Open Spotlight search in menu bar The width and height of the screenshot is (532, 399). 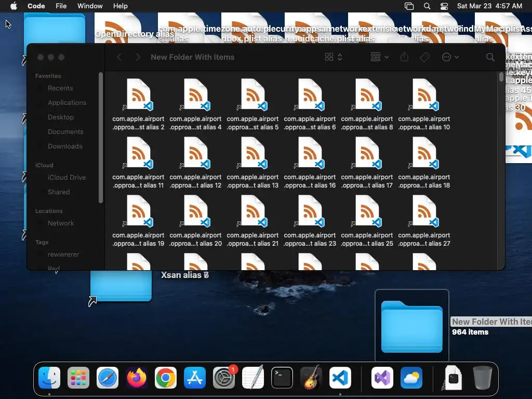click(427, 6)
